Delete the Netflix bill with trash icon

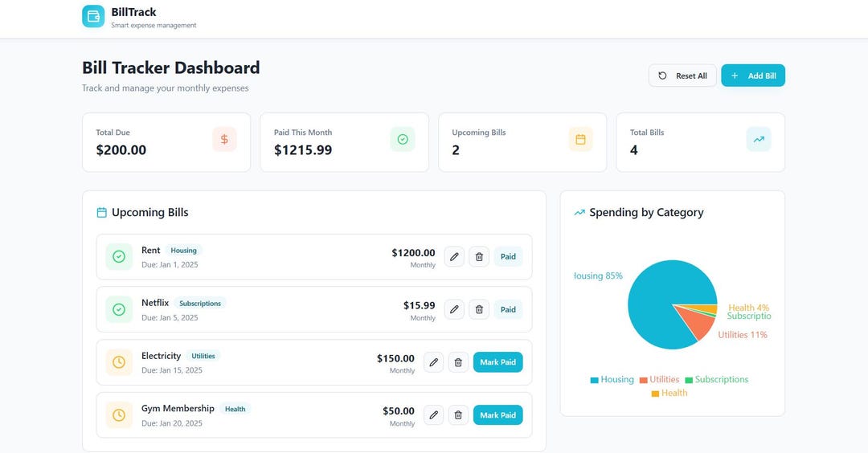(479, 309)
